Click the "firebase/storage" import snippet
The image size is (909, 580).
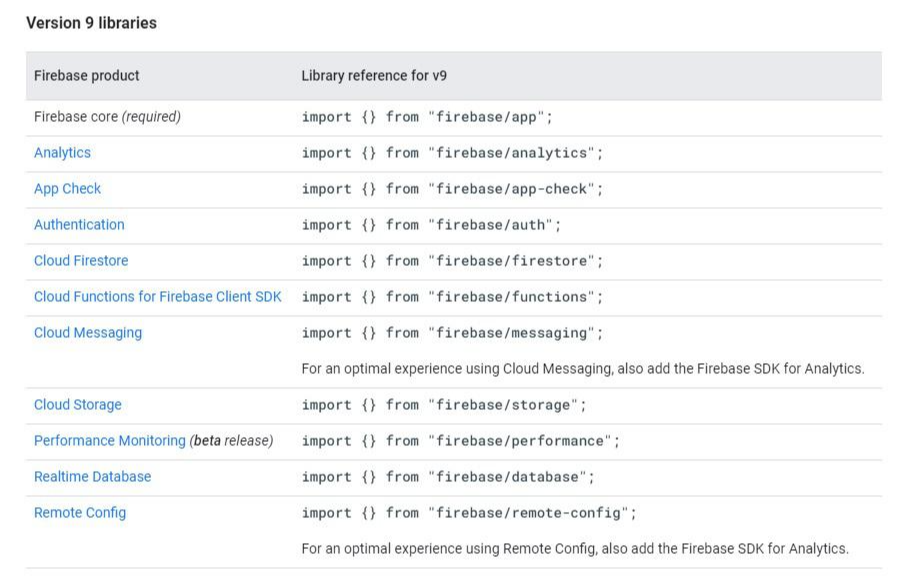[444, 405]
